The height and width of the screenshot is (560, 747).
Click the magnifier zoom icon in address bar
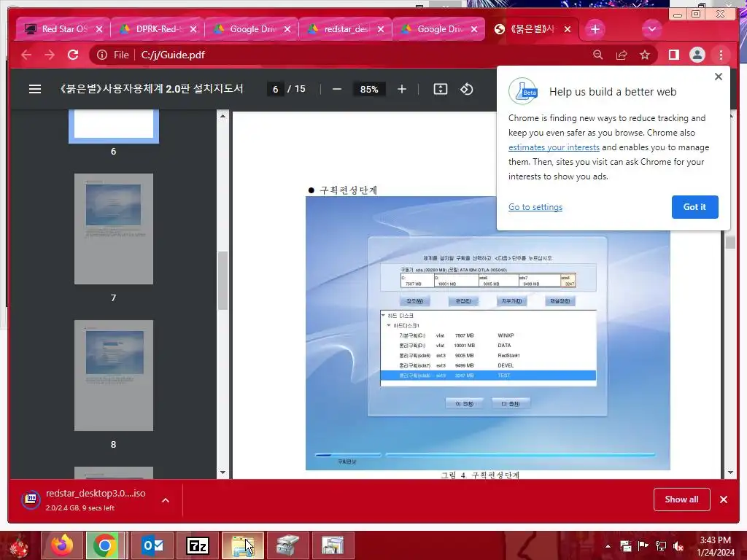click(x=598, y=55)
